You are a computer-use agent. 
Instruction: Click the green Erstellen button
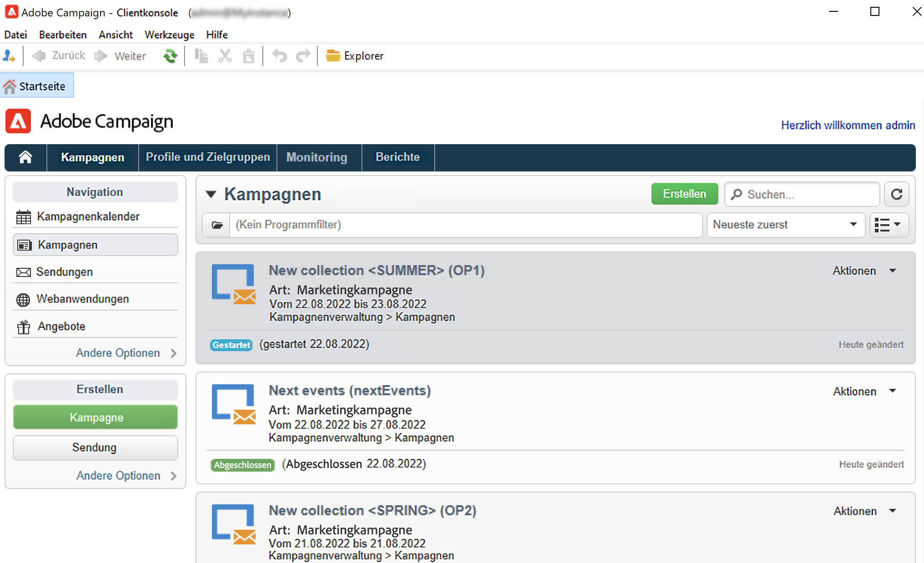click(684, 194)
